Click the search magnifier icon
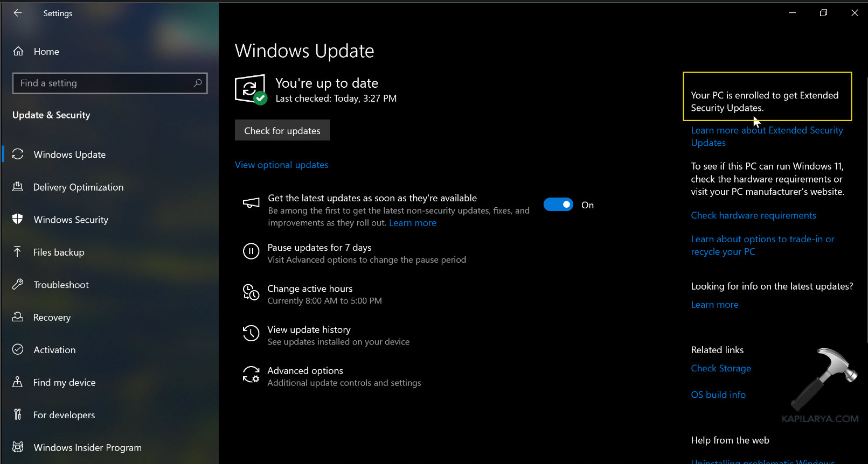This screenshot has height=464, width=868. (x=197, y=83)
